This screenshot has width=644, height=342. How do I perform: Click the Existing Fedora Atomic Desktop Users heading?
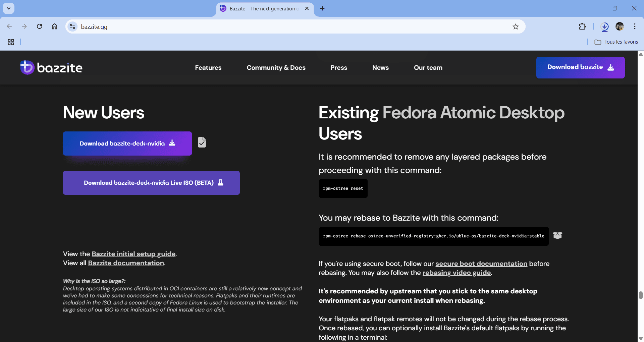(x=441, y=123)
